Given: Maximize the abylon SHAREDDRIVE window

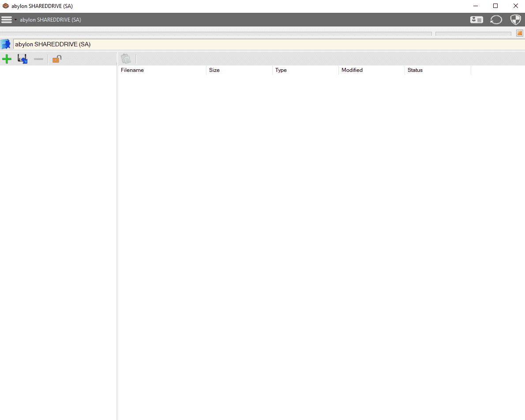Looking at the screenshot, I should pos(495,6).
